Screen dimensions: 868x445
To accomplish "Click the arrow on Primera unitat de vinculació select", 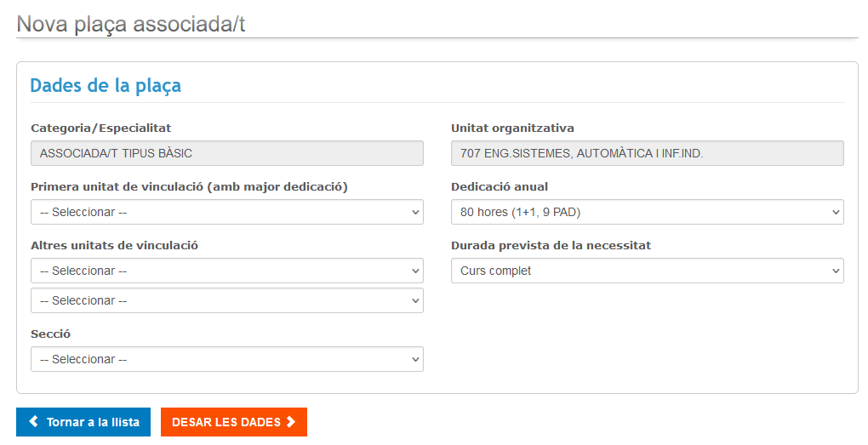I will pyautogui.click(x=415, y=212).
